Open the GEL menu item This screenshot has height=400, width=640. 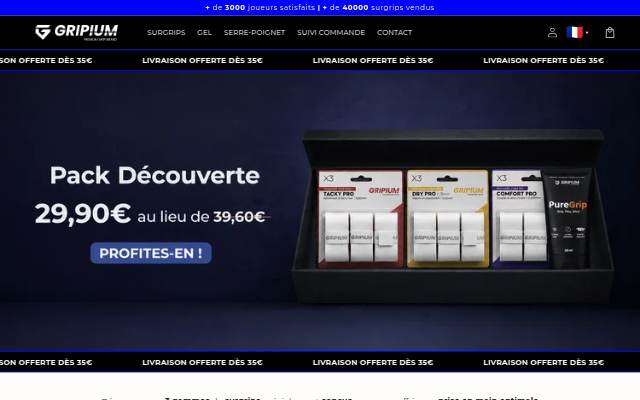(204, 32)
